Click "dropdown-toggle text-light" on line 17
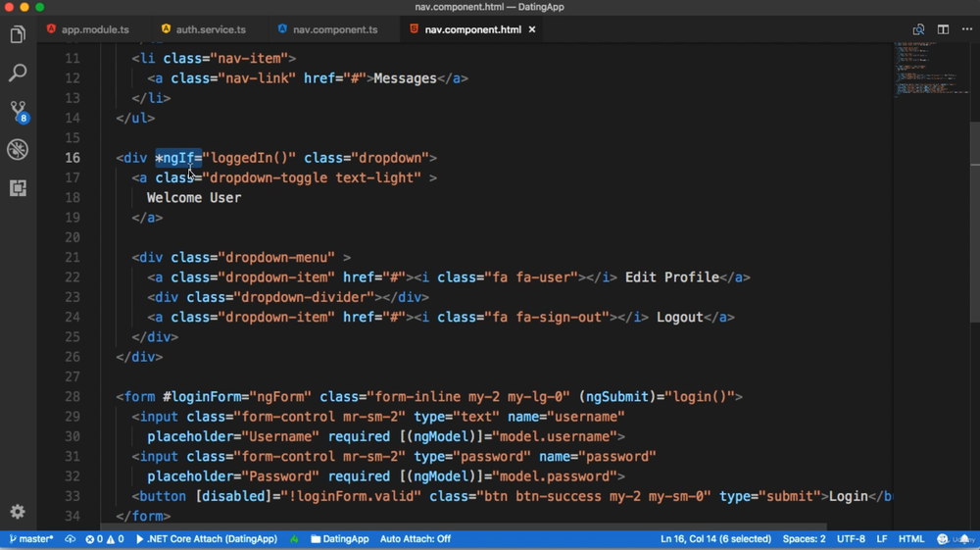This screenshot has height=550, width=980. [x=312, y=177]
